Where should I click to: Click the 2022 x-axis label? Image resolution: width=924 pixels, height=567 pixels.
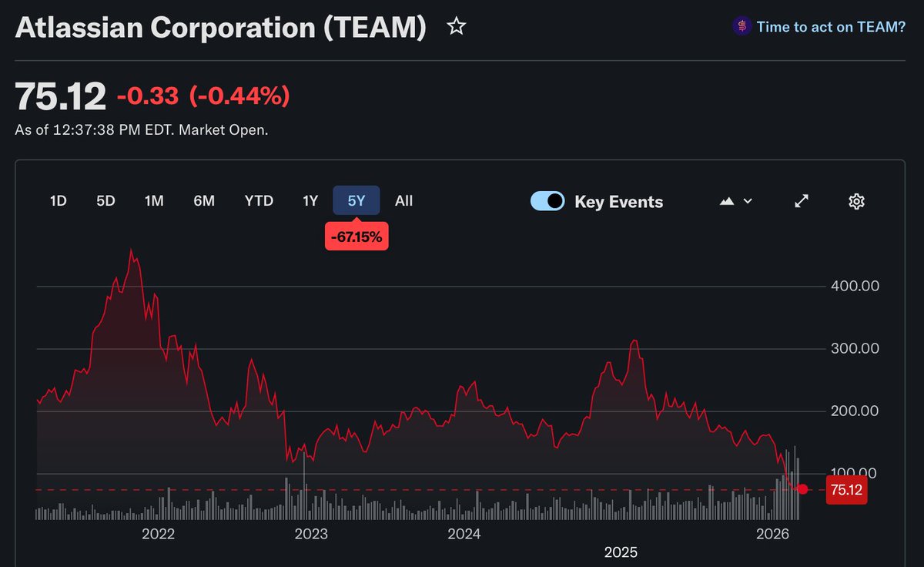pyautogui.click(x=159, y=534)
